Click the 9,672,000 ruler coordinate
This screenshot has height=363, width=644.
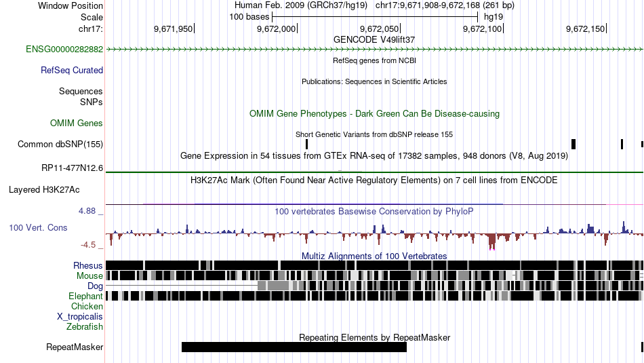point(277,28)
